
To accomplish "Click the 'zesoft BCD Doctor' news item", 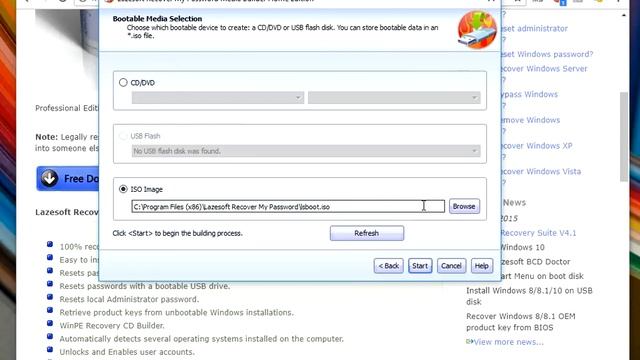I will [x=536, y=262].
